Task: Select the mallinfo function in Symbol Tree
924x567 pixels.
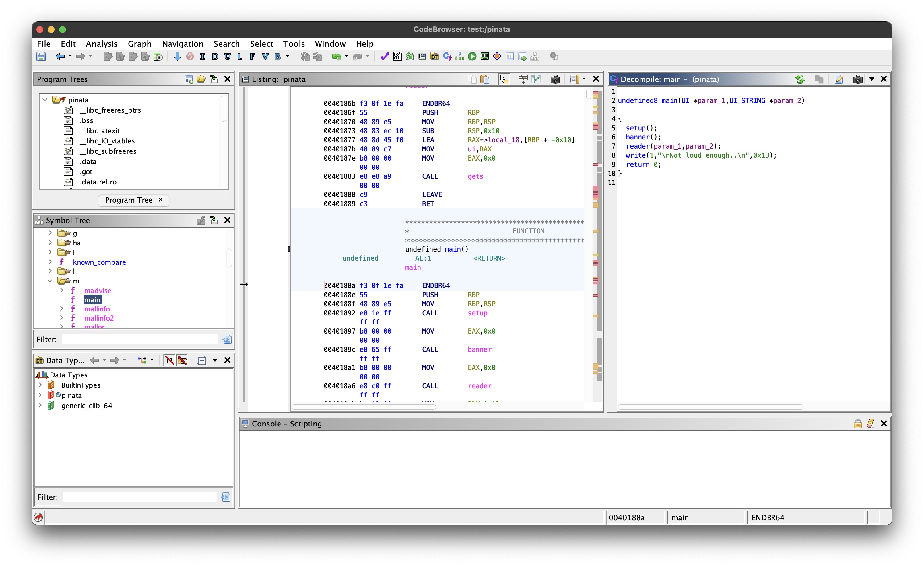Action: click(97, 309)
